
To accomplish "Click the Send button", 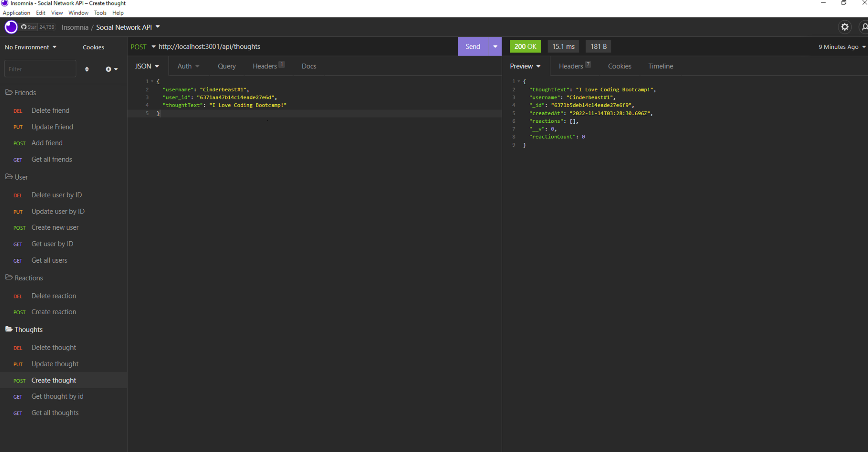I will pyautogui.click(x=473, y=46).
